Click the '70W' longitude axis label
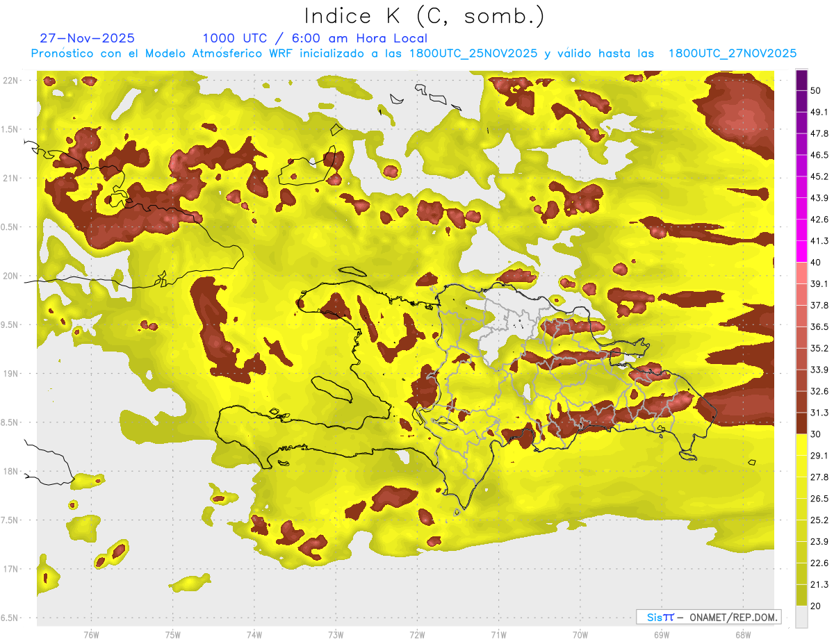Image resolution: width=834 pixels, height=644 pixels. click(580, 635)
